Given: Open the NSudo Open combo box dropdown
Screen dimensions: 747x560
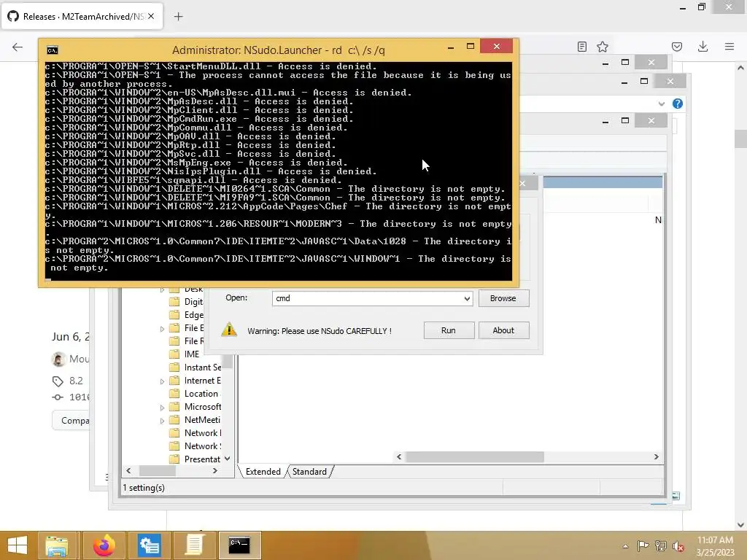Looking at the screenshot, I should pos(467,298).
